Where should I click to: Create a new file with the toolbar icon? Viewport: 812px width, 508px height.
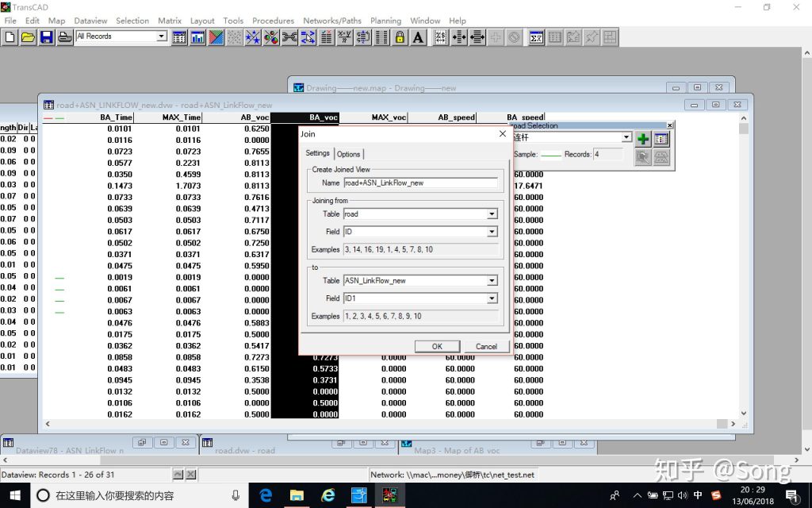click(10, 37)
